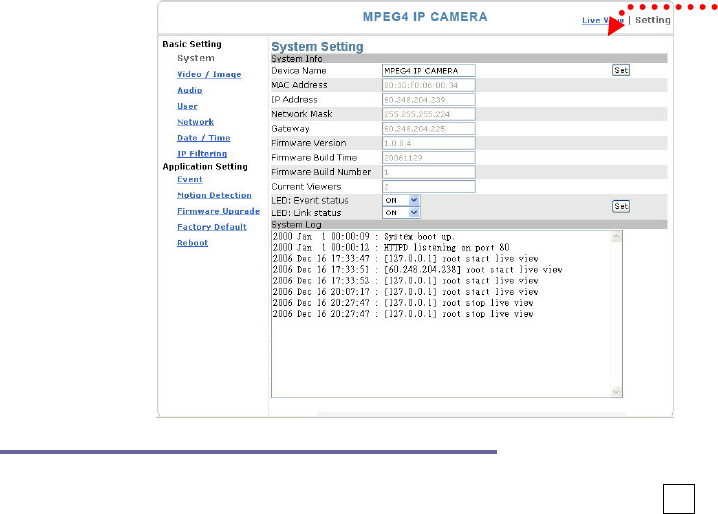Click the 'Application Setting' sidebar heading
The height and width of the screenshot is (514, 718).
click(x=205, y=167)
